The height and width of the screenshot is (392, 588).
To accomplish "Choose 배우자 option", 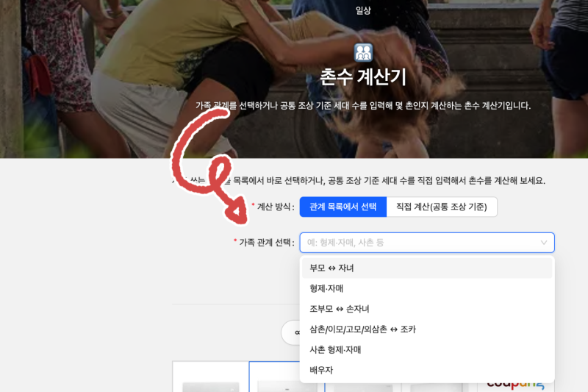I will pos(427,370).
